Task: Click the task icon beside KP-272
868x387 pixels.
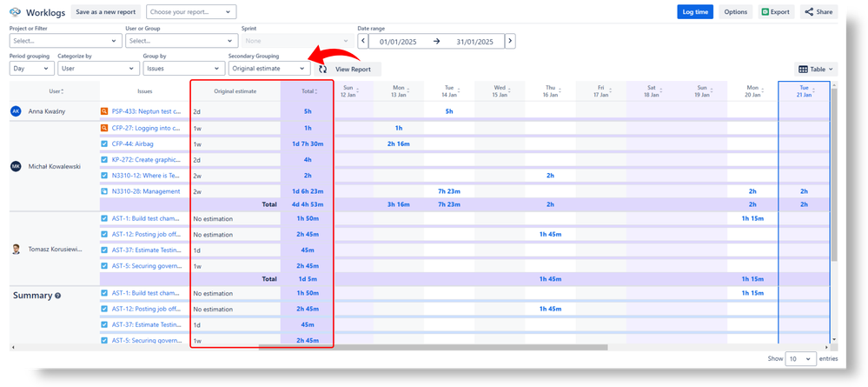Action: click(x=104, y=160)
